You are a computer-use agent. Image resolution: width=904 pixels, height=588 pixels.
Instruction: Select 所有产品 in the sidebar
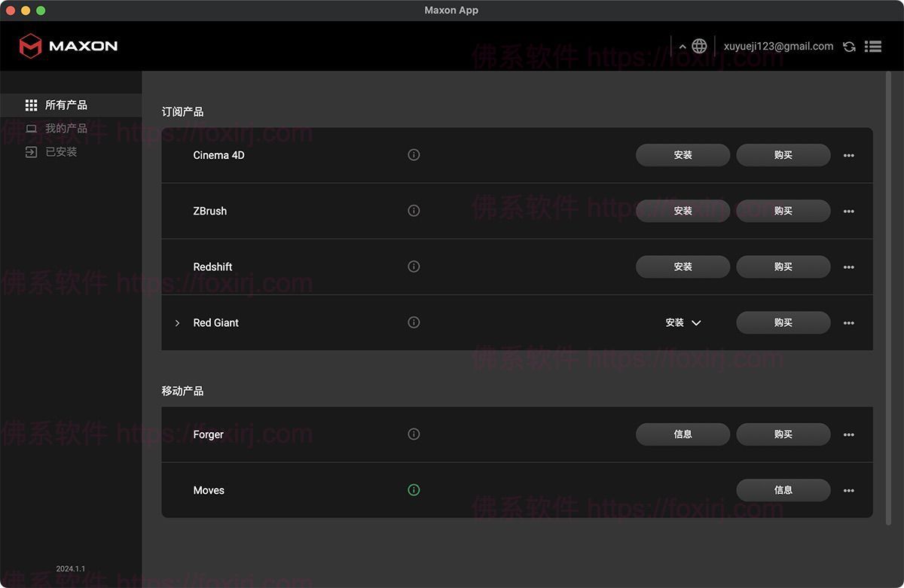pyautogui.click(x=66, y=105)
